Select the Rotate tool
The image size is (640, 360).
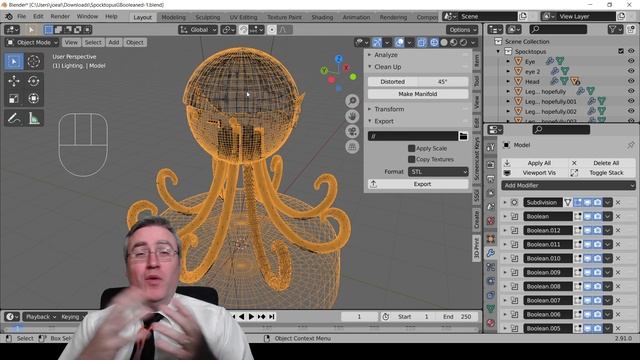pyautogui.click(x=33, y=81)
